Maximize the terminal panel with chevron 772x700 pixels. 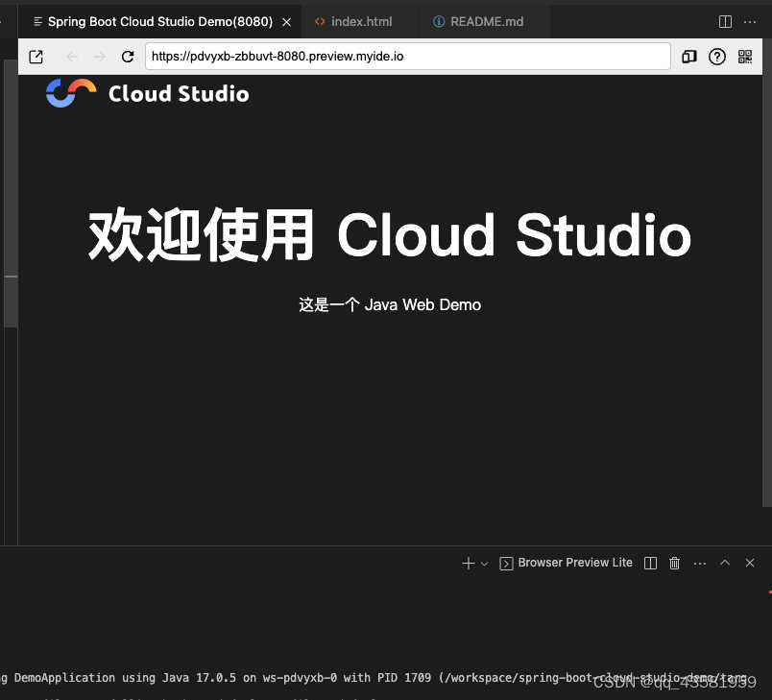coord(725,563)
